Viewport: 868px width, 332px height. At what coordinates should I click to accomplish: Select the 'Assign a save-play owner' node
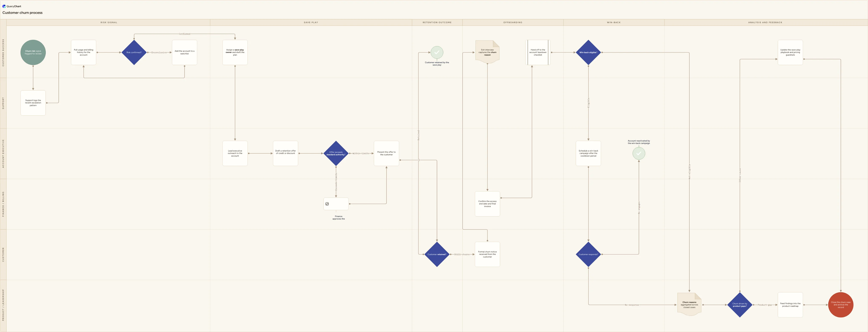tap(235, 52)
